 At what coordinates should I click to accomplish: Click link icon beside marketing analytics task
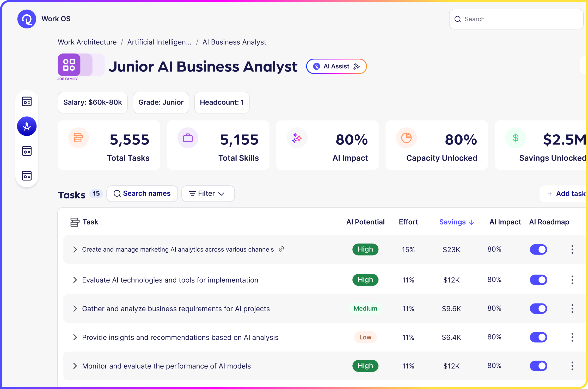tap(281, 249)
